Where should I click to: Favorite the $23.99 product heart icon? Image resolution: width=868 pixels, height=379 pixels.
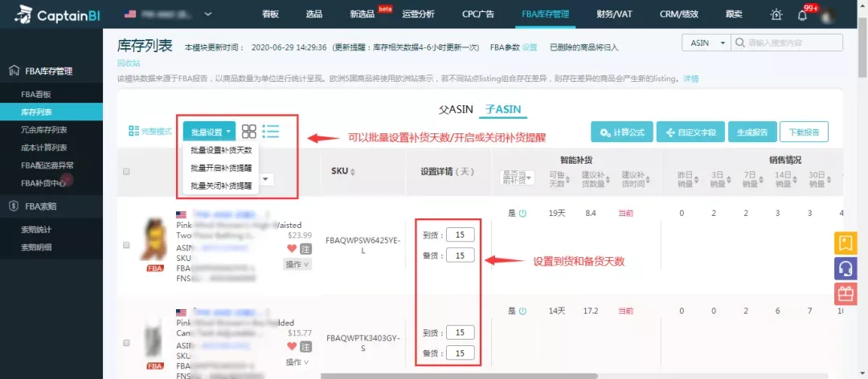click(292, 248)
